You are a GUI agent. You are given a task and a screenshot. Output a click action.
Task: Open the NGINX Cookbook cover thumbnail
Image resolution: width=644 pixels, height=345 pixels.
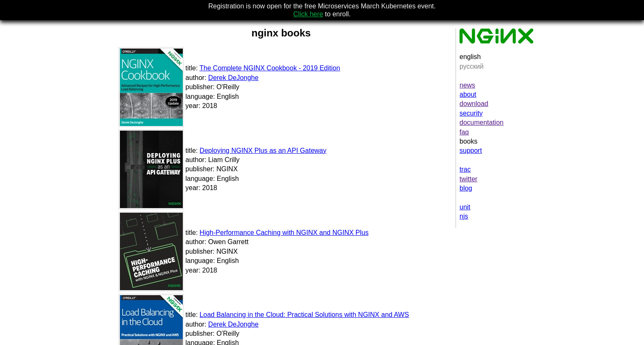(x=151, y=87)
